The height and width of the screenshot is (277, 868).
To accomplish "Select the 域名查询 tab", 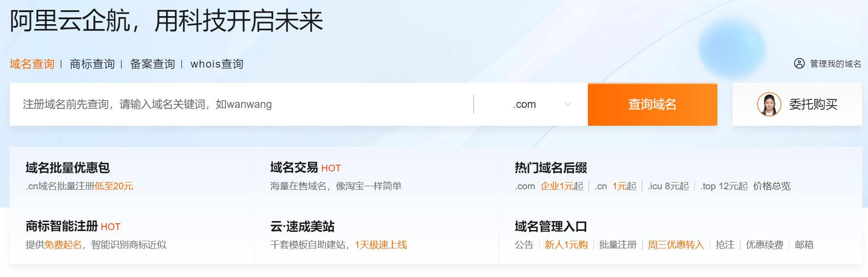I will tap(32, 64).
